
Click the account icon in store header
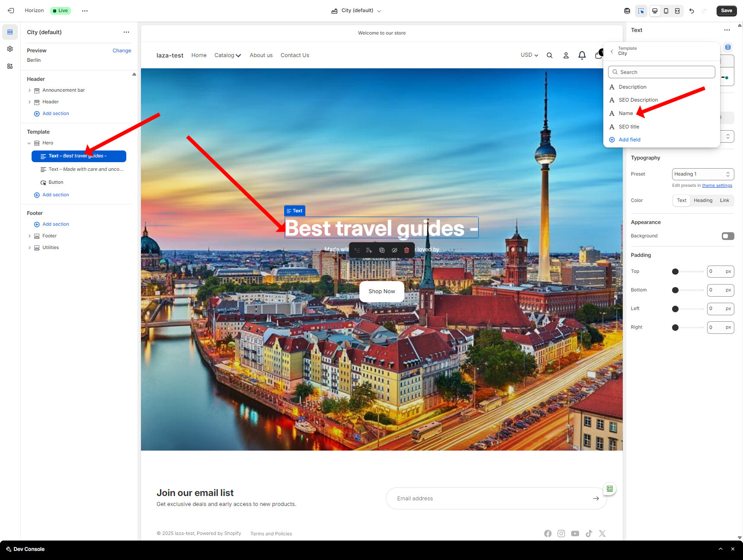[x=566, y=55]
